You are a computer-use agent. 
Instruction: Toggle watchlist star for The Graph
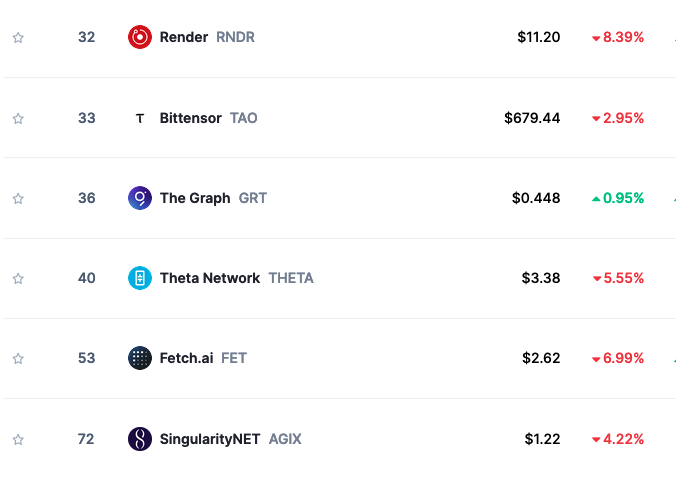18,198
